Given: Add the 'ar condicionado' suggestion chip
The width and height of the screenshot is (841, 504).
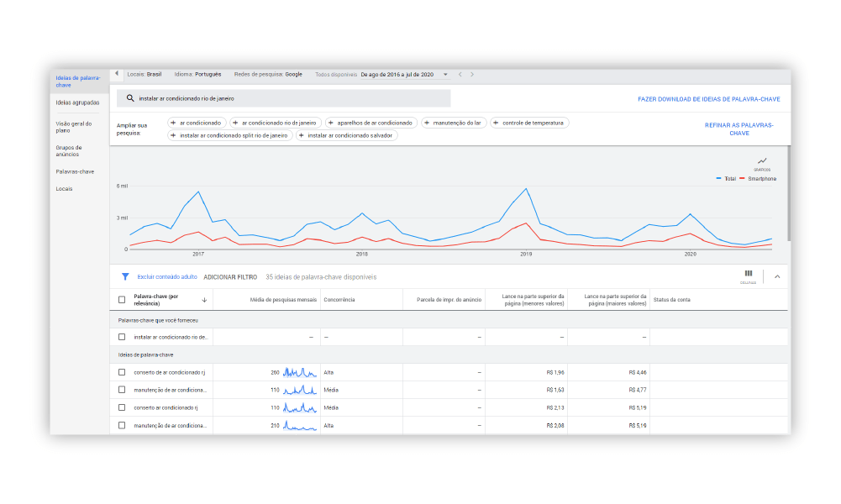Looking at the screenshot, I should (x=197, y=123).
